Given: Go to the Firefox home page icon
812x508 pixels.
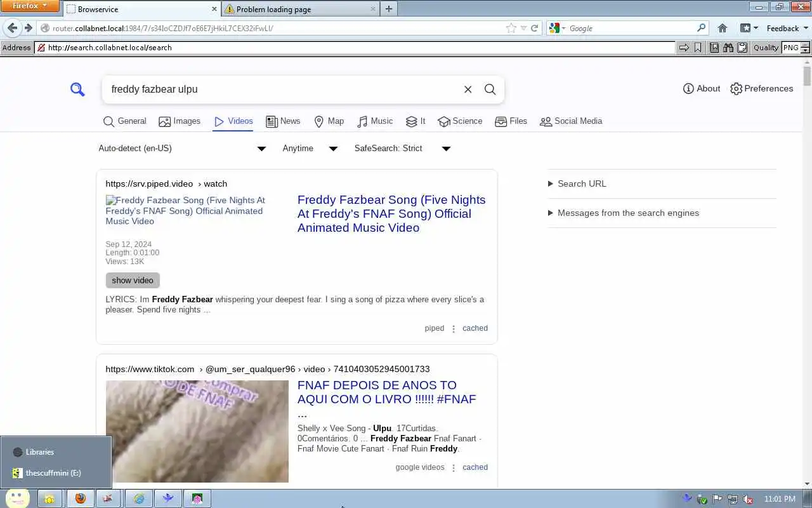Looking at the screenshot, I should [723, 28].
